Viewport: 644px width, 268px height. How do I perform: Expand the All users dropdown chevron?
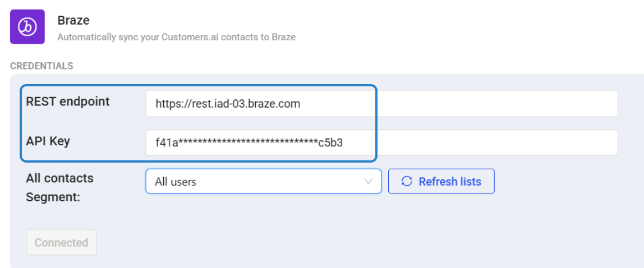(x=368, y=182)
